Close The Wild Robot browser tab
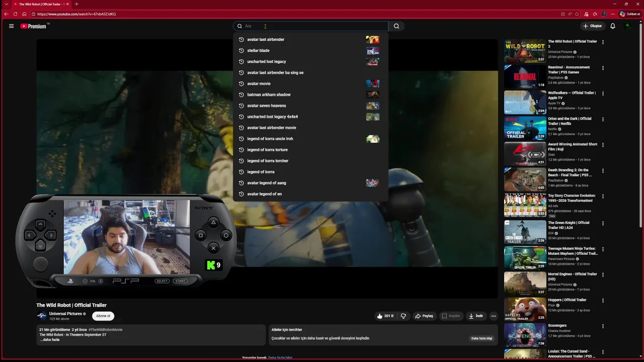Image resolution: width=644 pixels, height=362 pixels. (67, 4)
